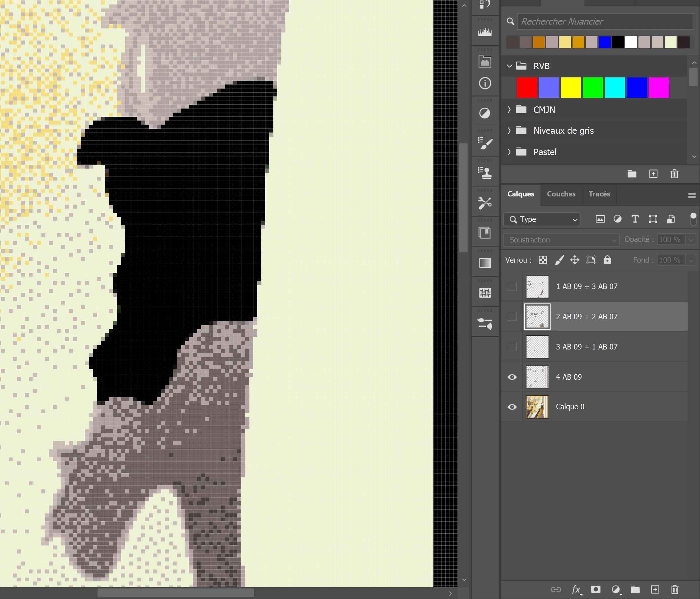
Task: Filter layers by text type icon
Action: tap(635, 219)
